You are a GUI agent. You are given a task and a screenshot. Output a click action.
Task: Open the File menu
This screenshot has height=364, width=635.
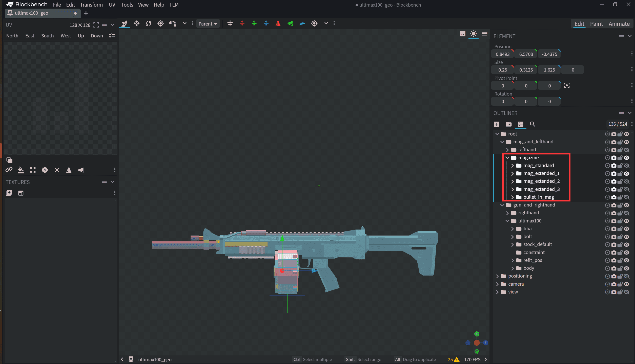point(57,5)
